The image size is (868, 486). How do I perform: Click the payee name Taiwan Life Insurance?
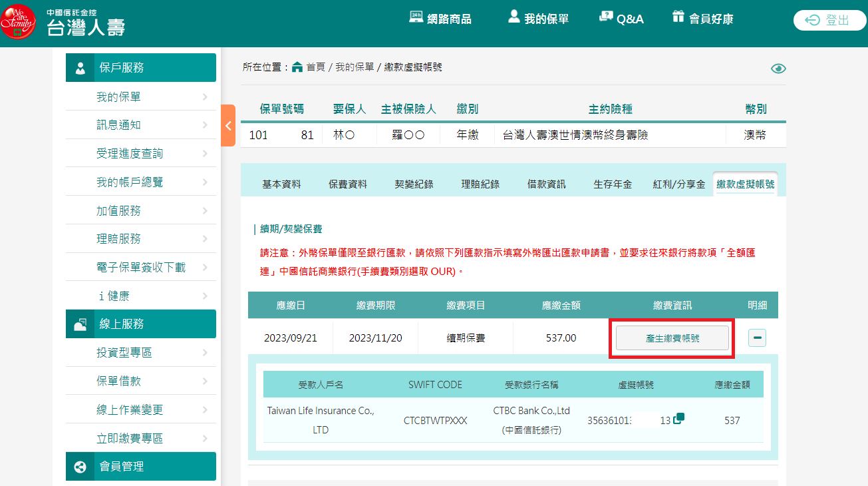(321, 420)
